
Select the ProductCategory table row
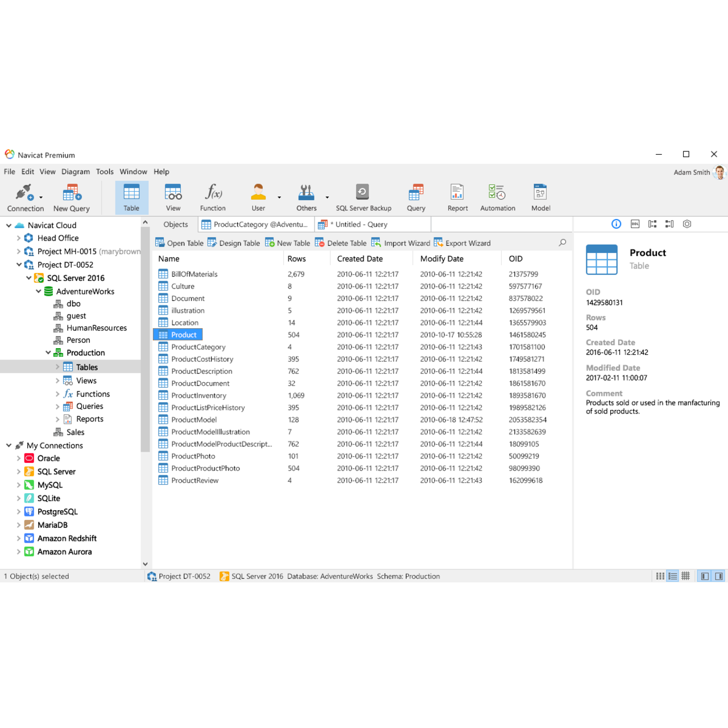point(362,347)
